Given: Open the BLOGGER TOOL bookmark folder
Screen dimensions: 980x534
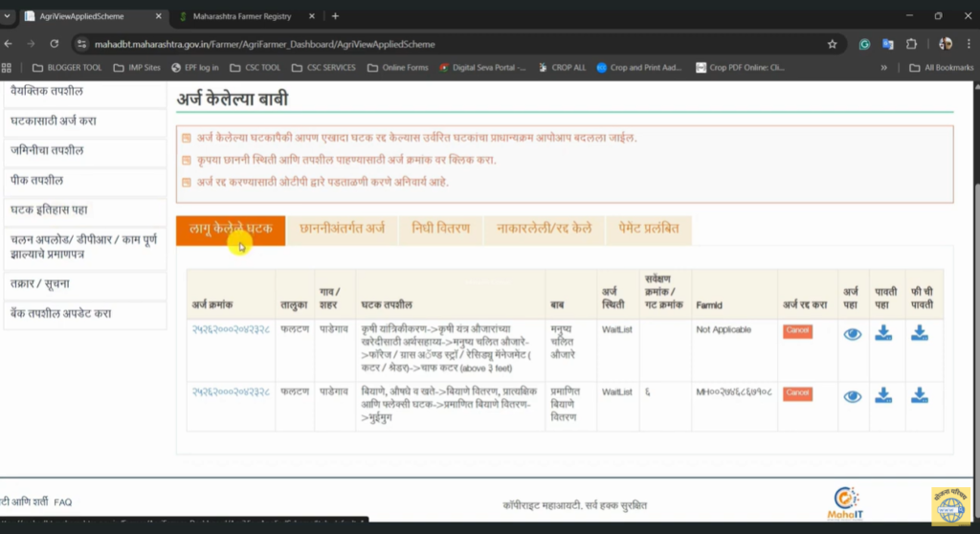Looking at the screenshot, I should coord(67,68).
